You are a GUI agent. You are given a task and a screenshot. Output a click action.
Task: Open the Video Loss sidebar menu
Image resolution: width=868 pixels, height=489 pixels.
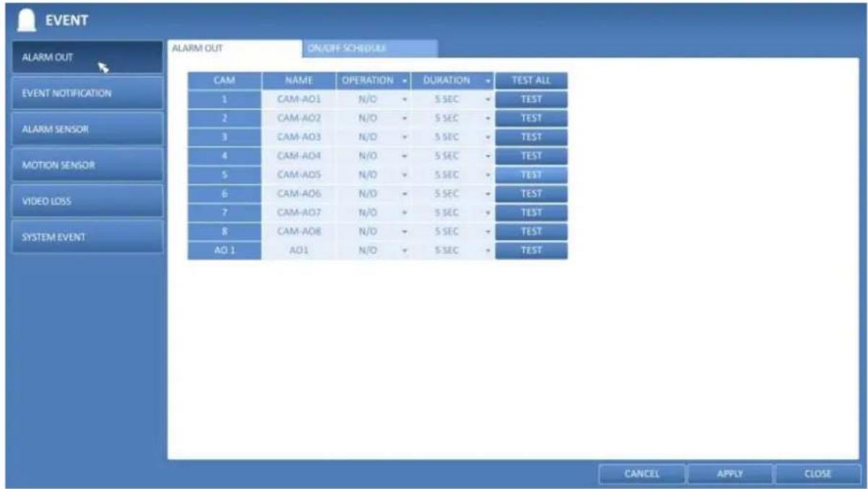(x=87, y=201)
